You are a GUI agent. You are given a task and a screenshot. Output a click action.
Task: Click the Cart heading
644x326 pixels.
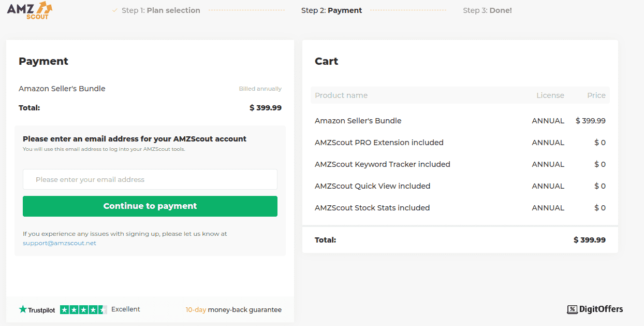[x=327, y=61]
